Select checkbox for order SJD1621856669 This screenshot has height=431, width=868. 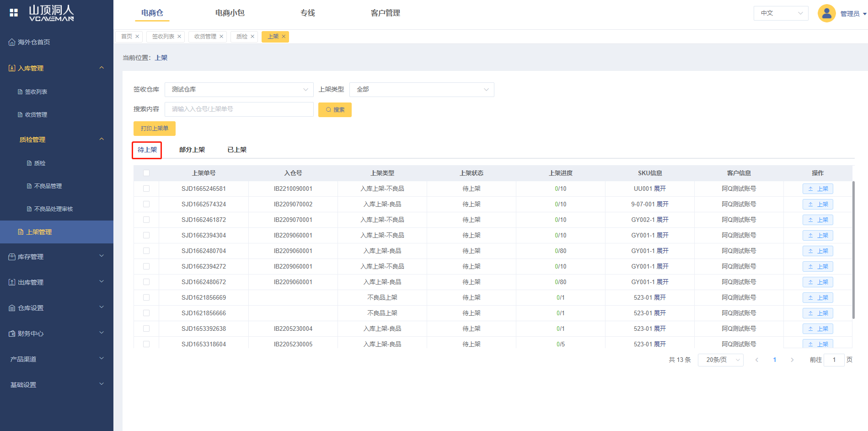pyautogui.click(x=146, y=297)
